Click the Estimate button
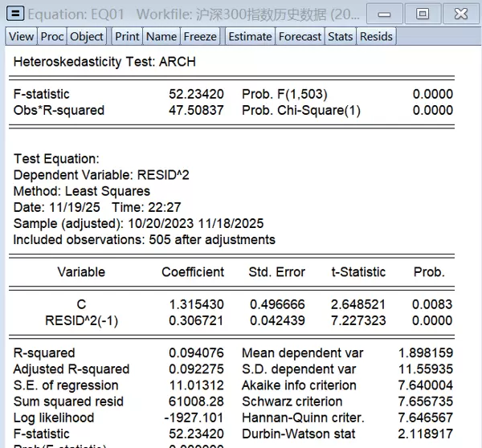 (250, 36)
